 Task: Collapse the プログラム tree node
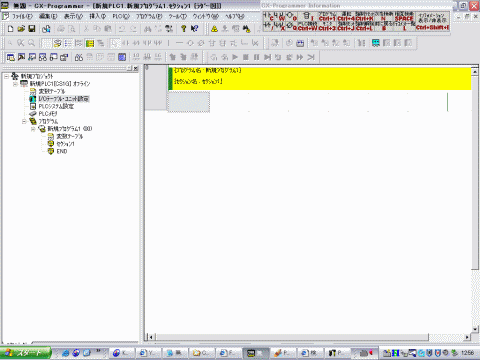point(24,121)
